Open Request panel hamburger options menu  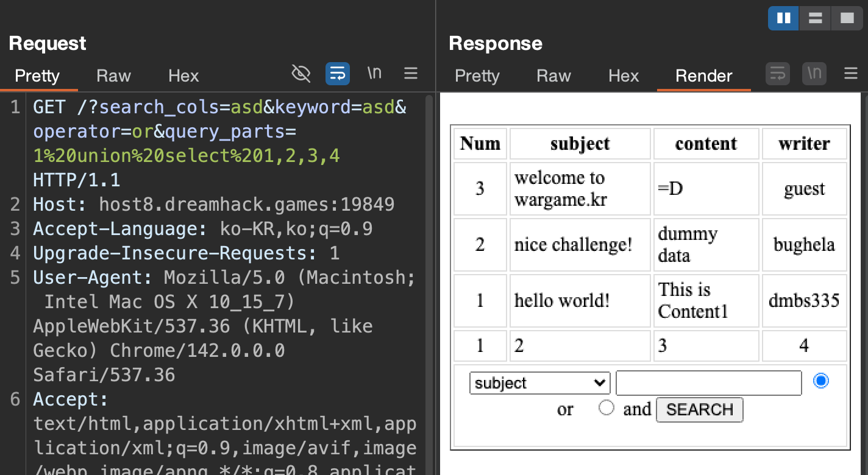[x=411, y=74]
